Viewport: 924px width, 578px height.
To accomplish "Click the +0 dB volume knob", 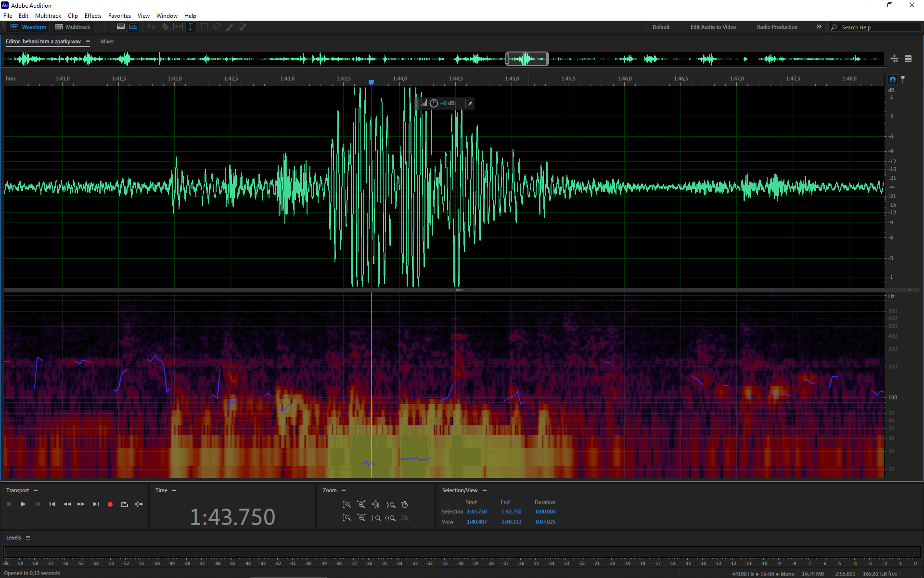I will pos(434,103).
